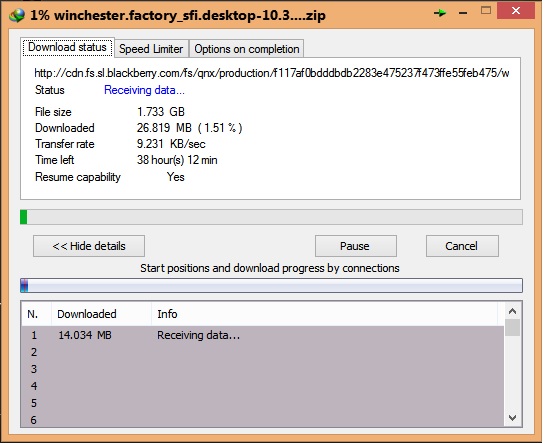Image resolution: width=549 pixels, height=443 pixels.
Task: Click the green download progress bar
Action: [x=271, y=217]
